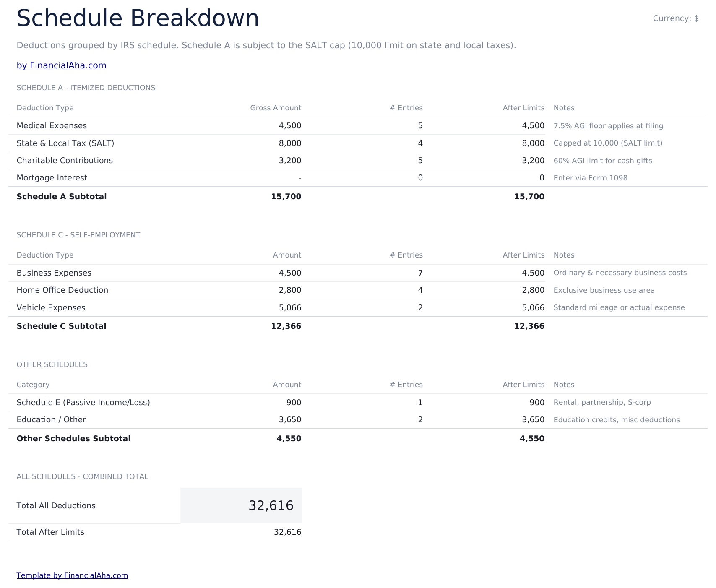Viewport: 716px width, 588px height.
Task: Click Schedule A gross subtotal 15,700
Action: pyautogui.click(x=286, y=197)
